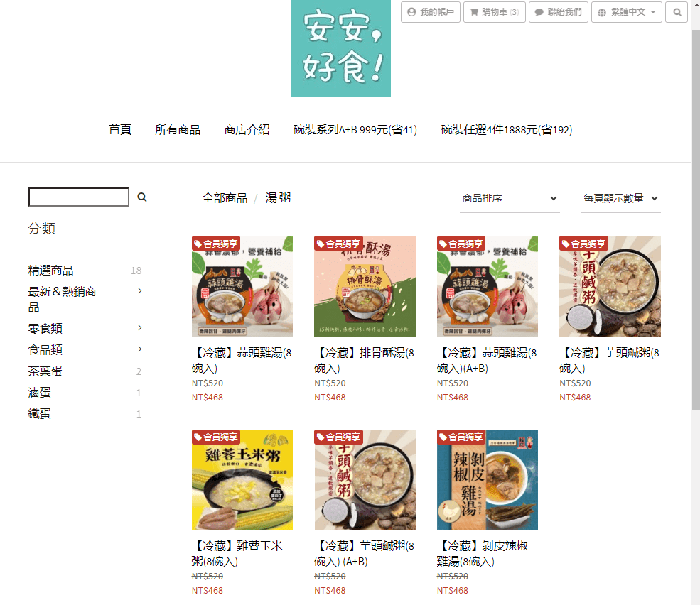
Task: Go to 所有商品 in the navigation menu
Action: pyautogui.click(x=178, y=130)
